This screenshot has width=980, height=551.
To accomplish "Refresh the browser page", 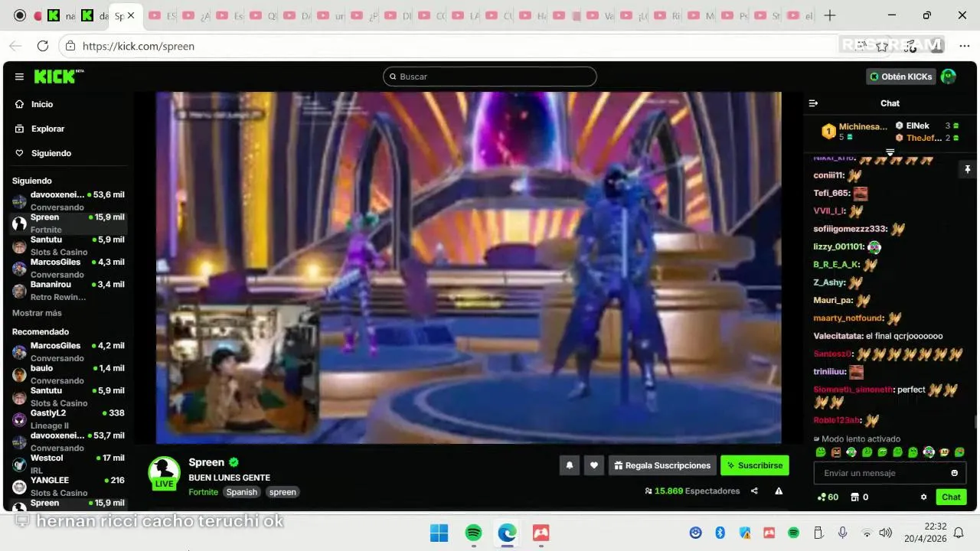I will (x=43, y=46).
